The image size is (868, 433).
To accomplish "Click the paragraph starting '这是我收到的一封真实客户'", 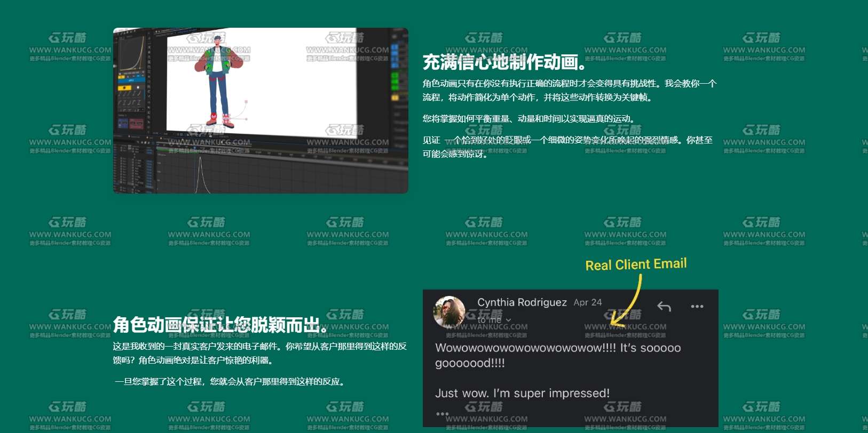I will point(260,354).
